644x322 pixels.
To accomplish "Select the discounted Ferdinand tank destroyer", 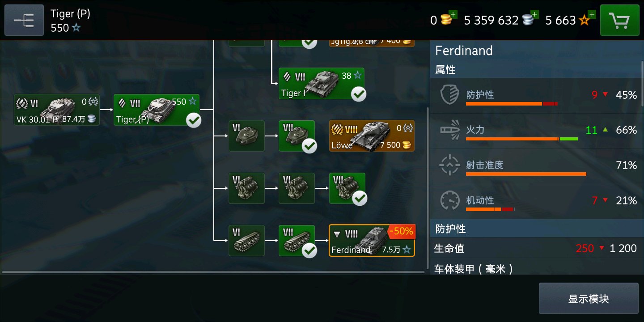I will coord(372,241).
